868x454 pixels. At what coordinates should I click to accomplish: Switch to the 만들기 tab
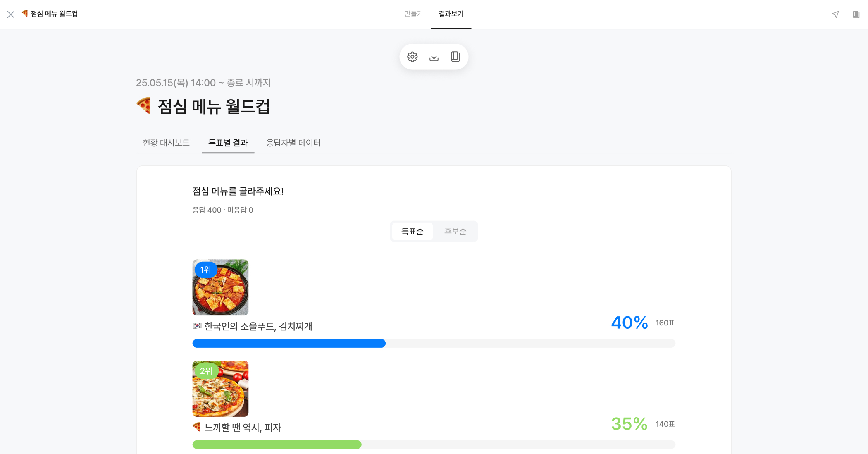(x=413, y=14)
